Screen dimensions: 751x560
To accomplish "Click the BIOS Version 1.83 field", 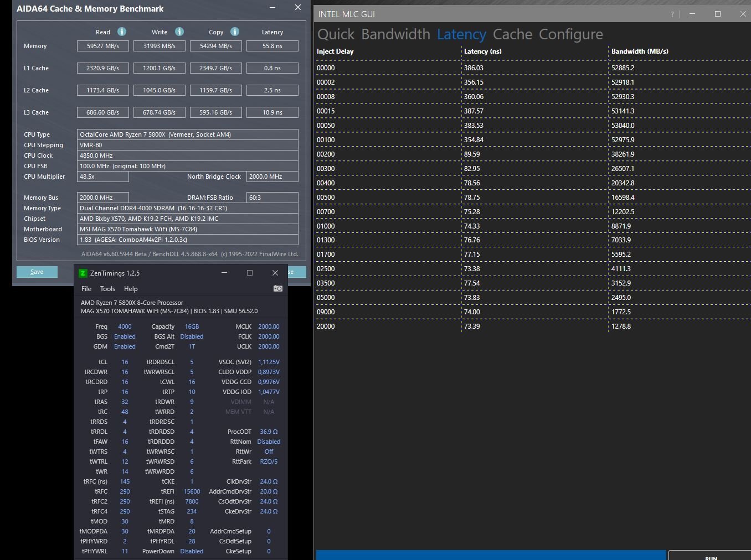I will click(x=188, y=240).
